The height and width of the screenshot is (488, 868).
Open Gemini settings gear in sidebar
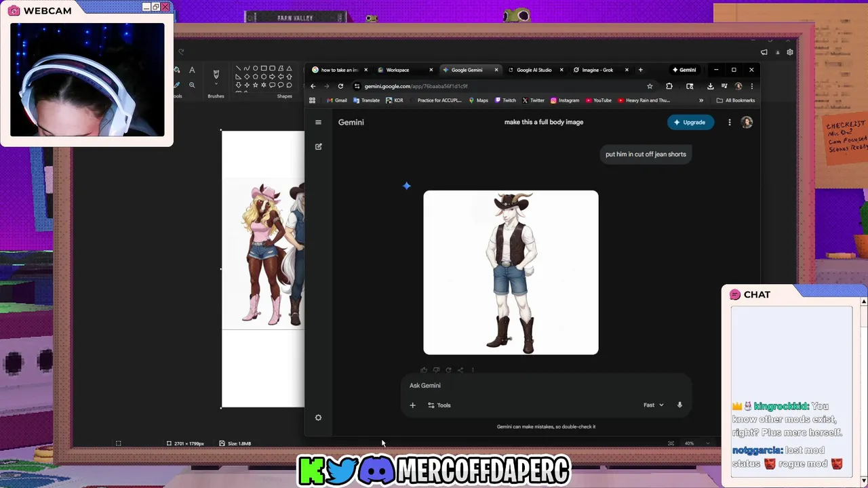click(x=318, y=418)
